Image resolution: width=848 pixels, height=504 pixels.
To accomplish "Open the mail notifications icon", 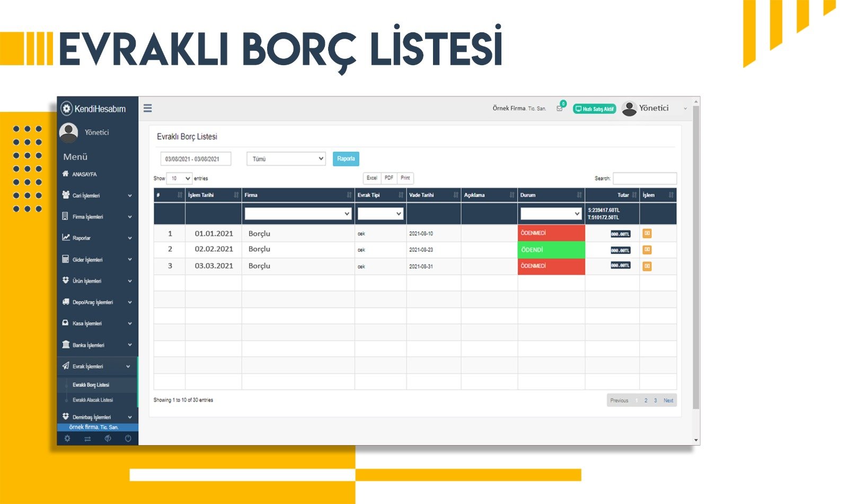I will [560, 108].
